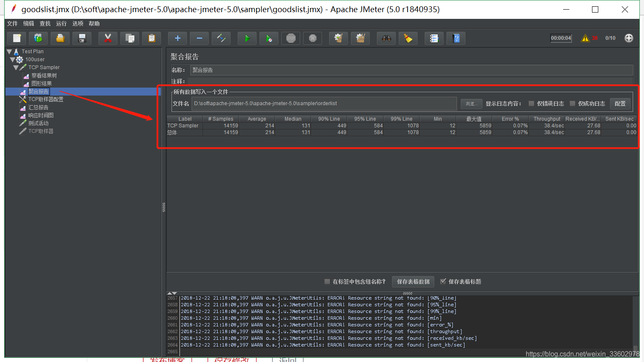Click the 文件名 file path field

324,103
